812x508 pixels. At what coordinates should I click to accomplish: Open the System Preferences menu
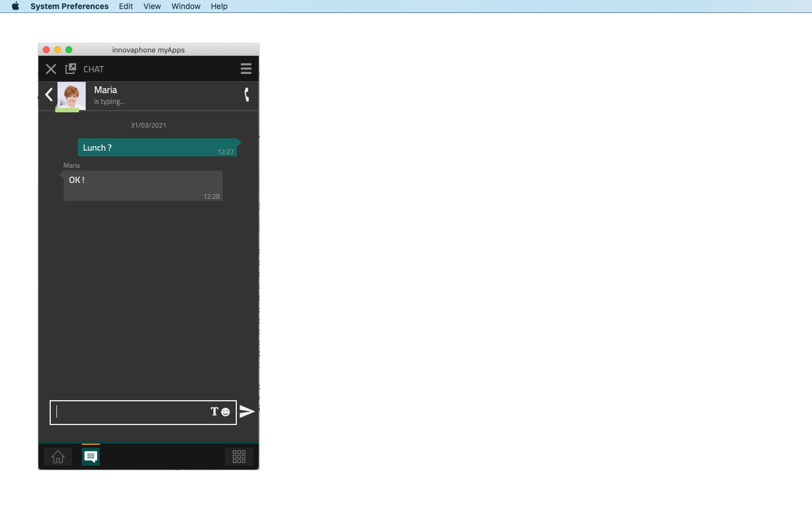coord(69,6)
